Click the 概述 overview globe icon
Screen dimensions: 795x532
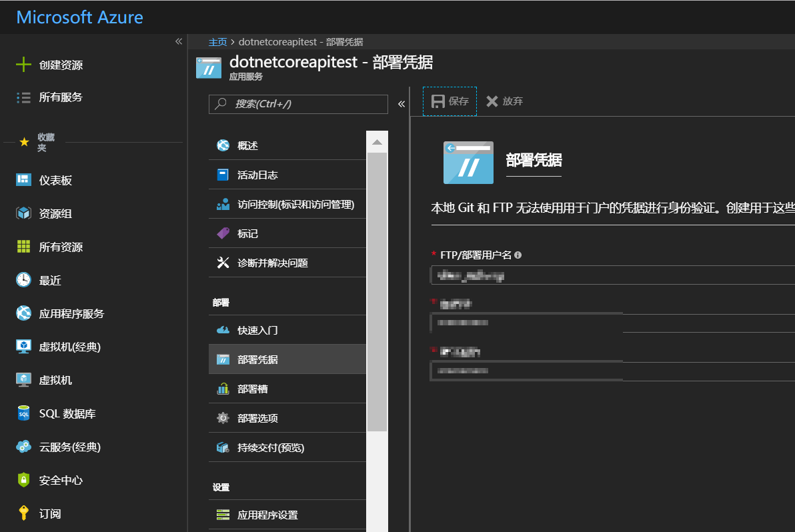point(223,145)
